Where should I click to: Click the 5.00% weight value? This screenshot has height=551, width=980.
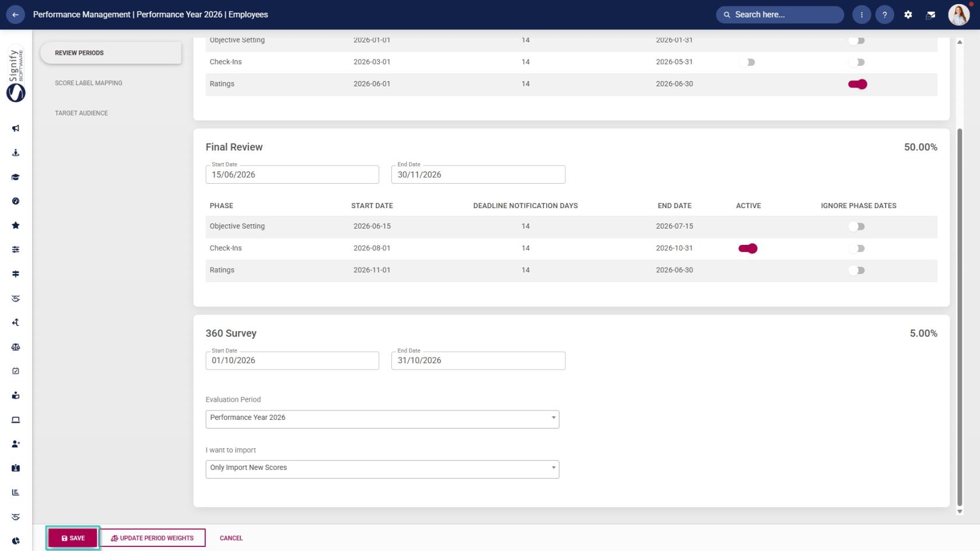923,334
